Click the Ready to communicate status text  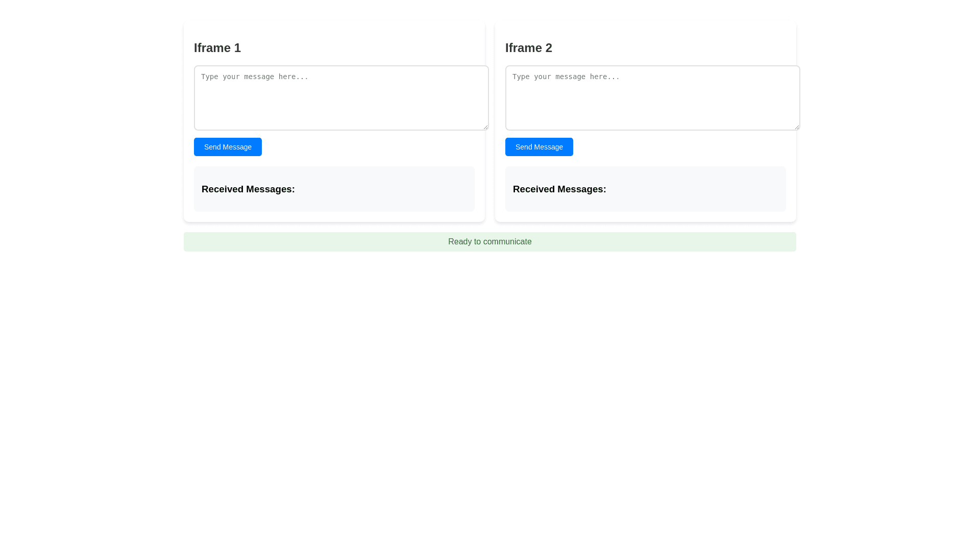point(489,242)
